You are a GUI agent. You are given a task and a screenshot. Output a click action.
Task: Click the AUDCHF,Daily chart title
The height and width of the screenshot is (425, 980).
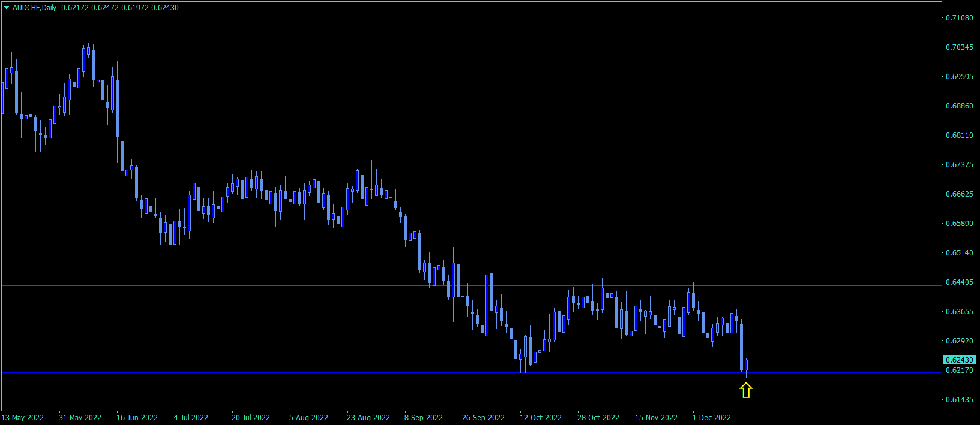click(34, 8)
